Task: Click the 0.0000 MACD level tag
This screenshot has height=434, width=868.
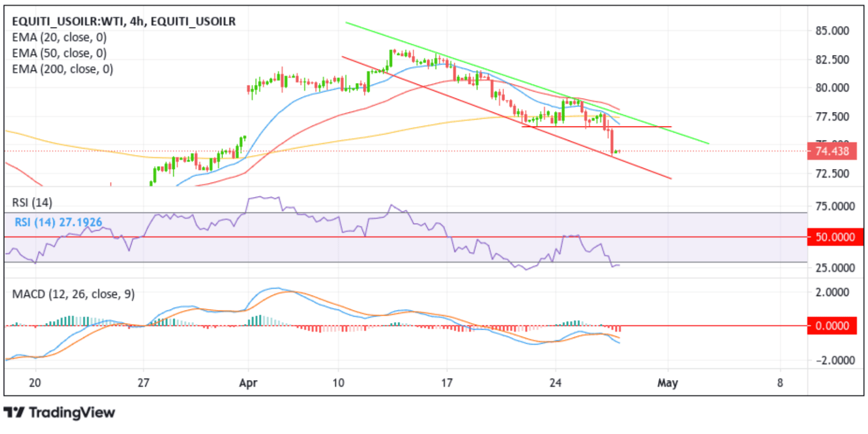Action: pyautogui.click(x=832, y=326)
